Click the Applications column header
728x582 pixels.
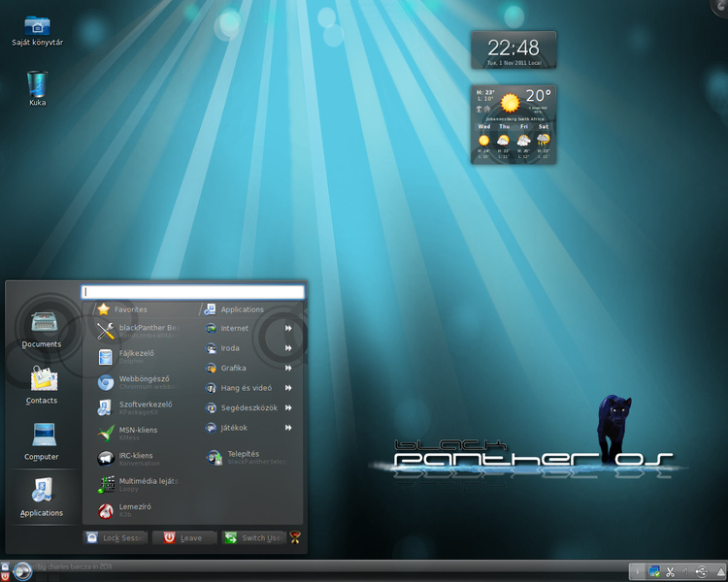(234, 309)
